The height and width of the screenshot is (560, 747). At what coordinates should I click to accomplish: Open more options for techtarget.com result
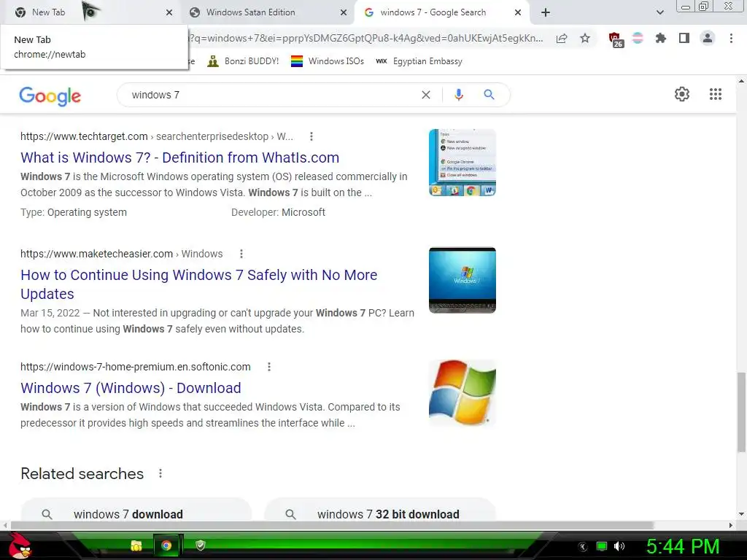tap(311, 136)
